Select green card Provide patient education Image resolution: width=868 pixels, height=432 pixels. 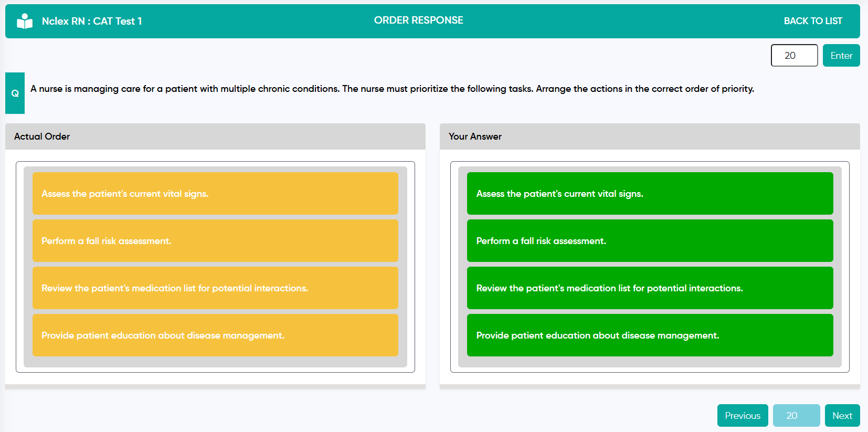tap(650, 335)
